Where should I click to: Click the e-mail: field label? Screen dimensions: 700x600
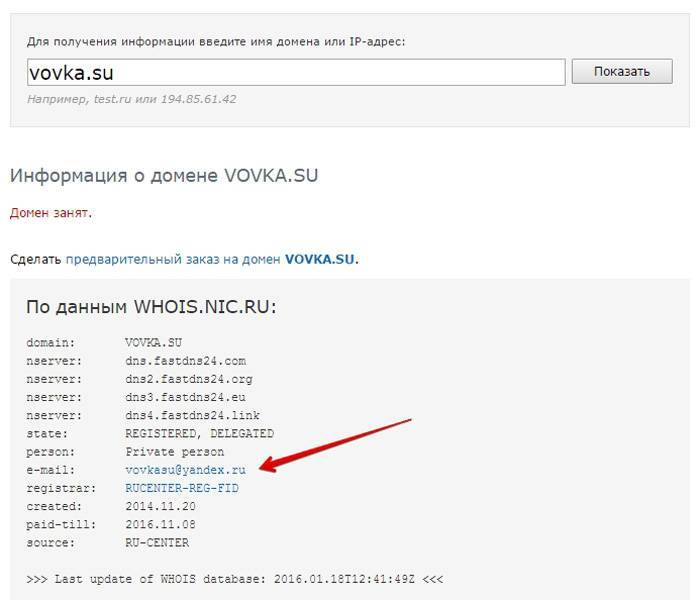tap(50, 470)
